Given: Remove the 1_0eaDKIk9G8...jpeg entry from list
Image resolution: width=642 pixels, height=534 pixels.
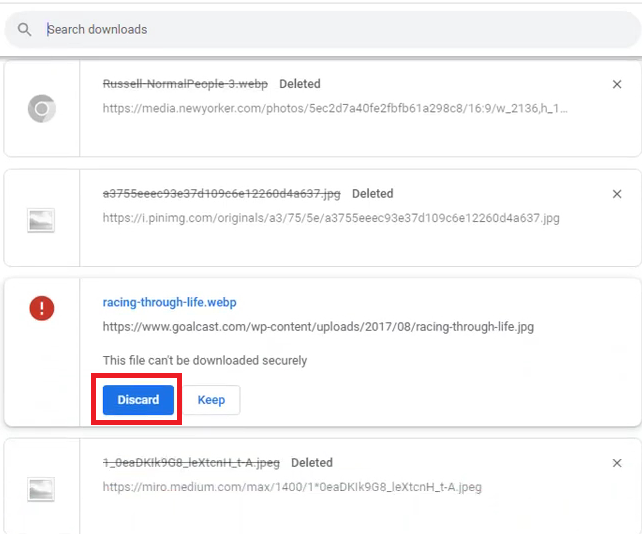Looking at the screenshot, I should coord(617,463).
